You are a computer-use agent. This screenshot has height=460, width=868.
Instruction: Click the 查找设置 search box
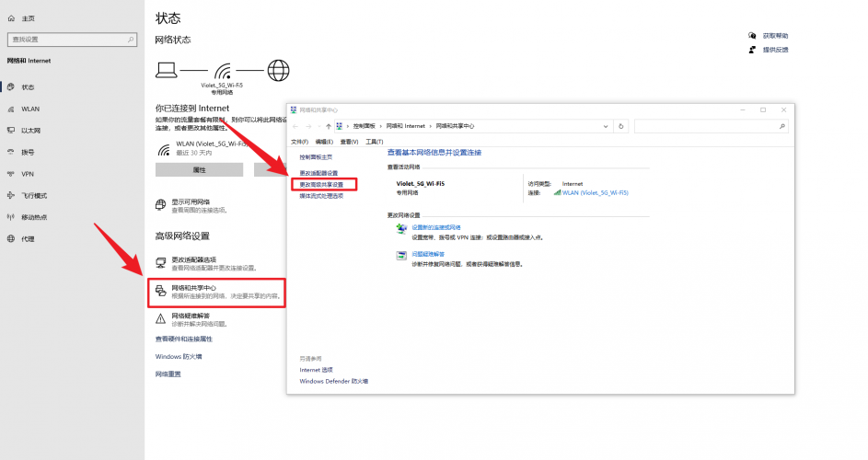72,40
